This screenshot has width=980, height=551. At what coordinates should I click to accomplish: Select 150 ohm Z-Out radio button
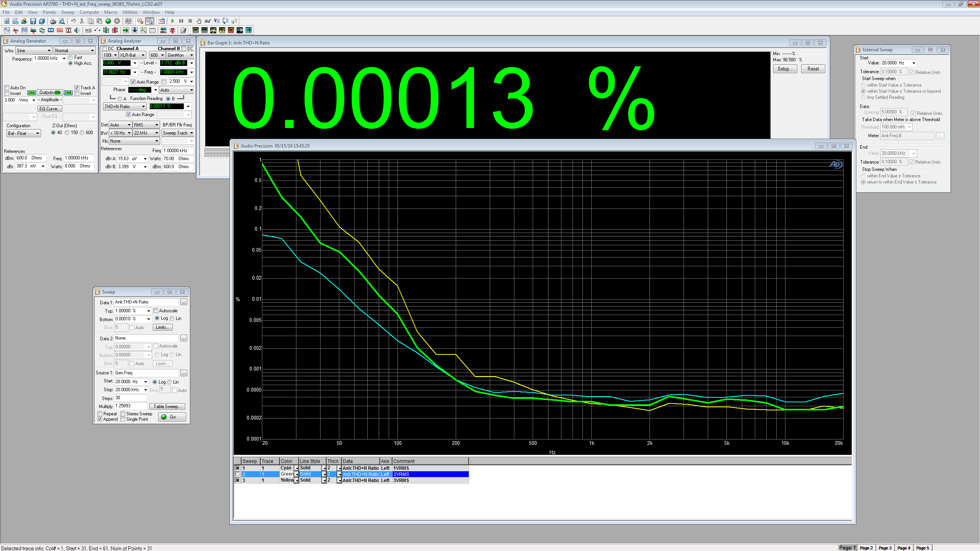coord(67,133)
